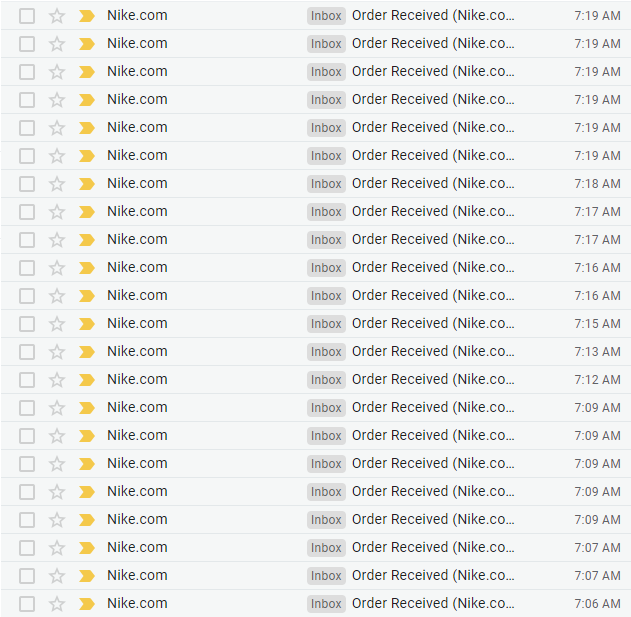The height and width of the screenshot is (617, 631).
Task: Click the Inbox label on the 7:12 AM email
Action: pyautogui.click(x=326, y=380)
